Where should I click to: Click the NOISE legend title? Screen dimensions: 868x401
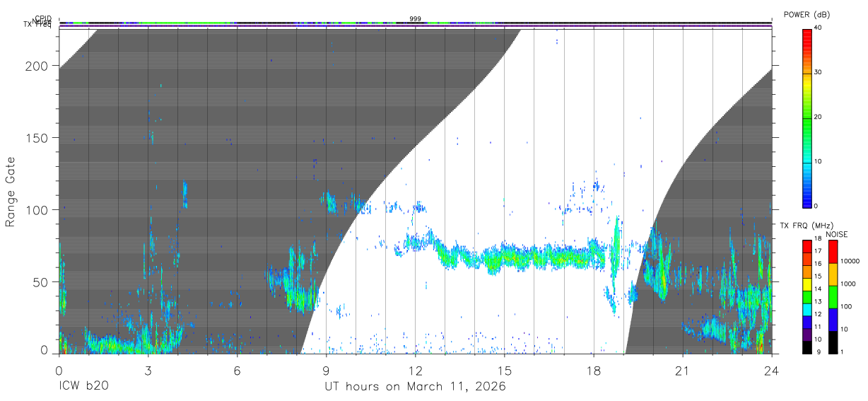click(x=836, y=234)
